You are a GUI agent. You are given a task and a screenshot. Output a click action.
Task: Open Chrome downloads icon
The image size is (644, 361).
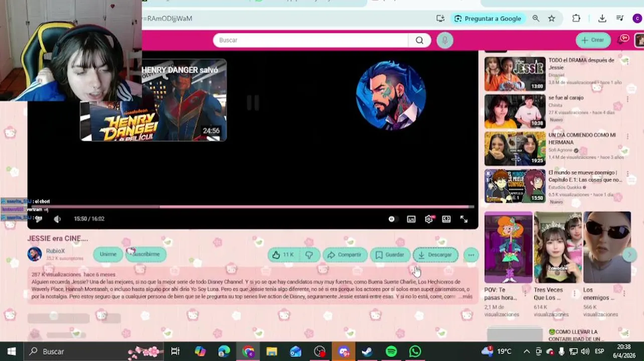pos(602,19)
